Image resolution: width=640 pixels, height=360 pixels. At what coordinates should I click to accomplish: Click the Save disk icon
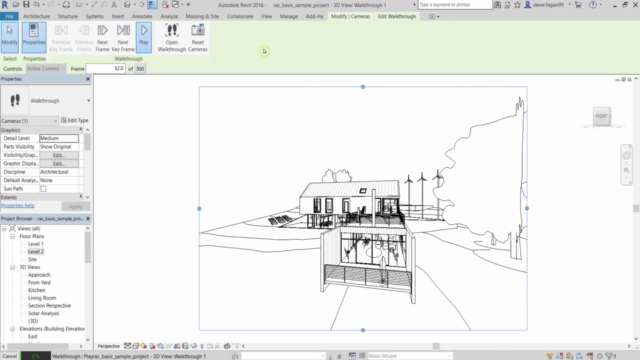coord(26,4)
